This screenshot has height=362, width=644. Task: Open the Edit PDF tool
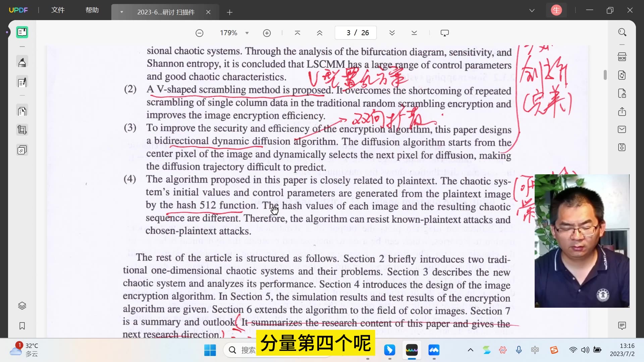(22, 82)
